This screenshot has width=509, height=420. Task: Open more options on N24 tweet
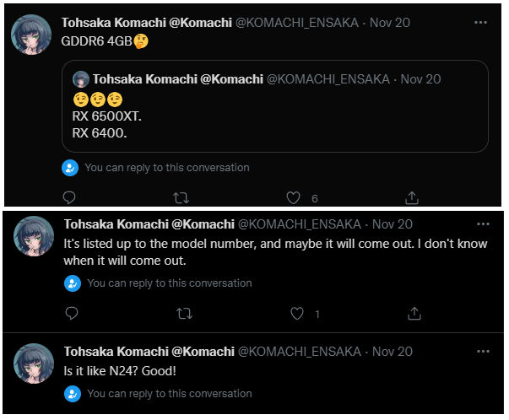(x=484, y=350)
